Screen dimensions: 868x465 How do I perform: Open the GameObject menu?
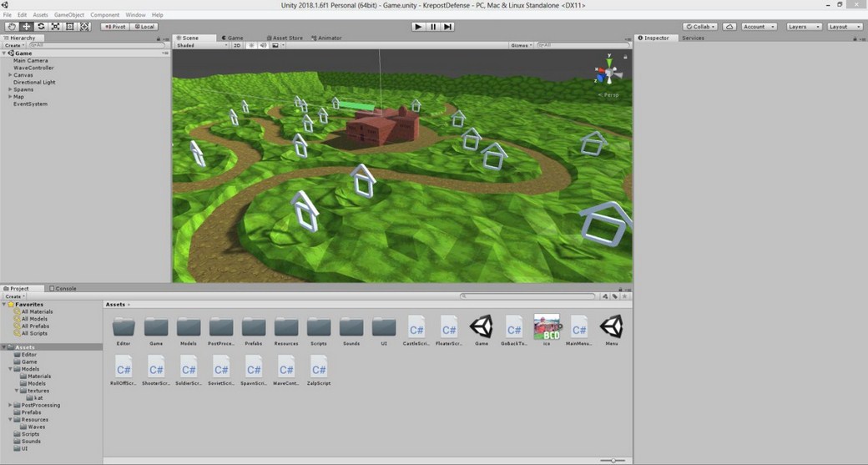pos(68,15)
